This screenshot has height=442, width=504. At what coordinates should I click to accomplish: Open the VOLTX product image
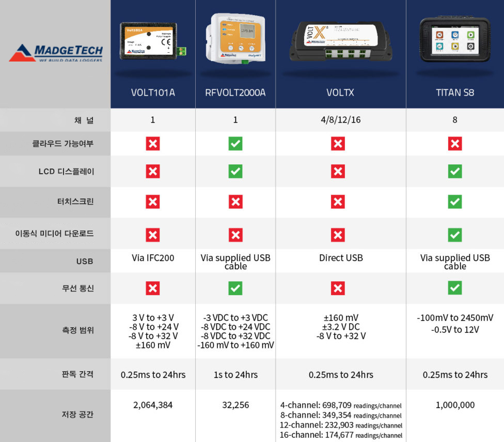point(341,41)
